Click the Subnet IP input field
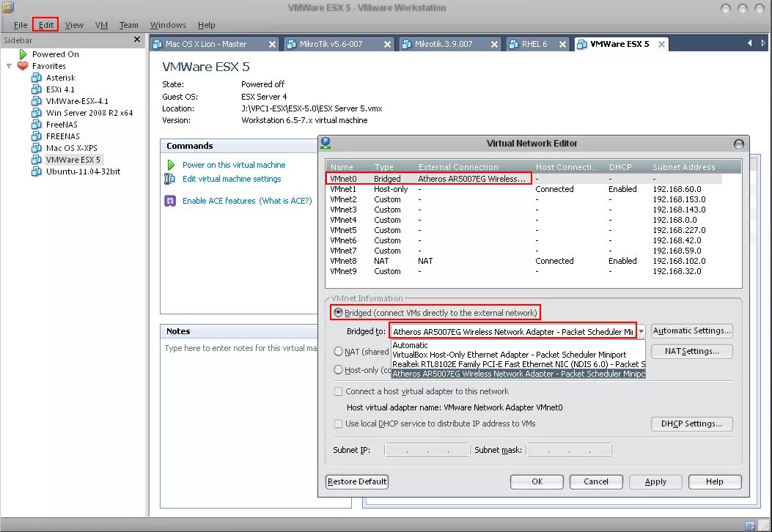 click(427, 450)
